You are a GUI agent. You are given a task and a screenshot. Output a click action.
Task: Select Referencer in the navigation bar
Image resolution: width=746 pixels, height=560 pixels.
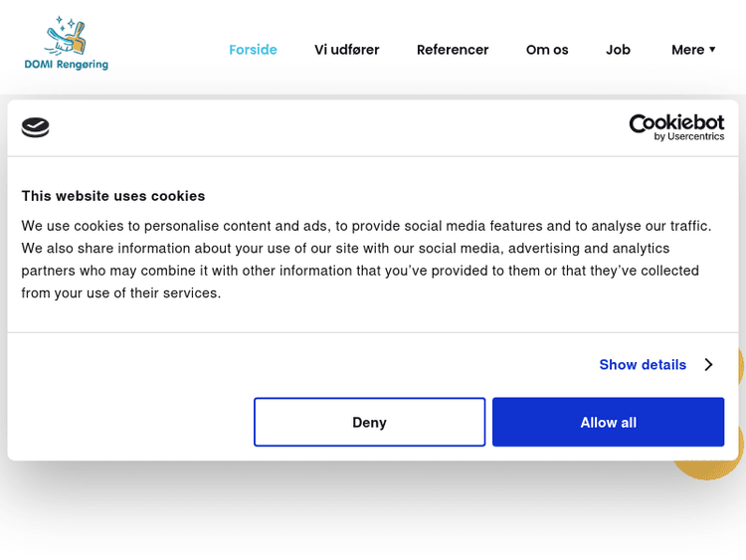tap(453, 50)
